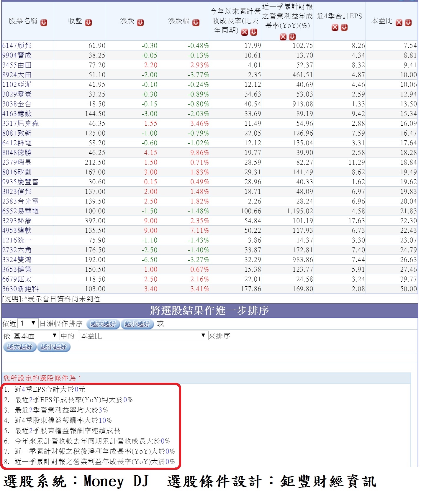Open stock link 4163鐿鈦
421x504 pixels.
tap(17, 114)
